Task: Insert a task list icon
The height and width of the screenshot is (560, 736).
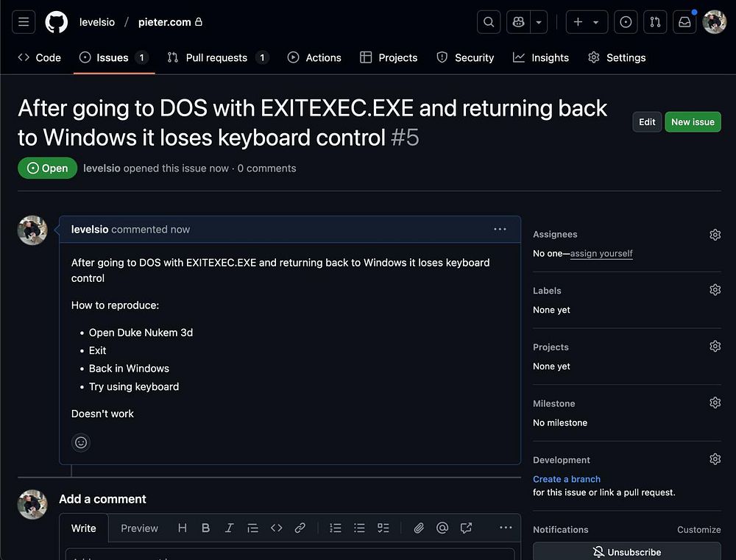Action: click(383, 528)
